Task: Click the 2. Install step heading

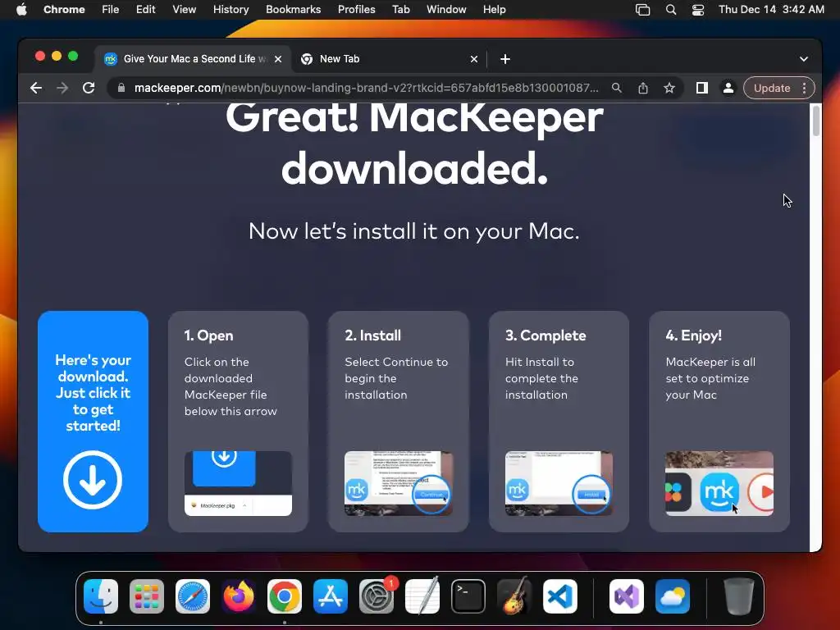Action: point(373,336)
